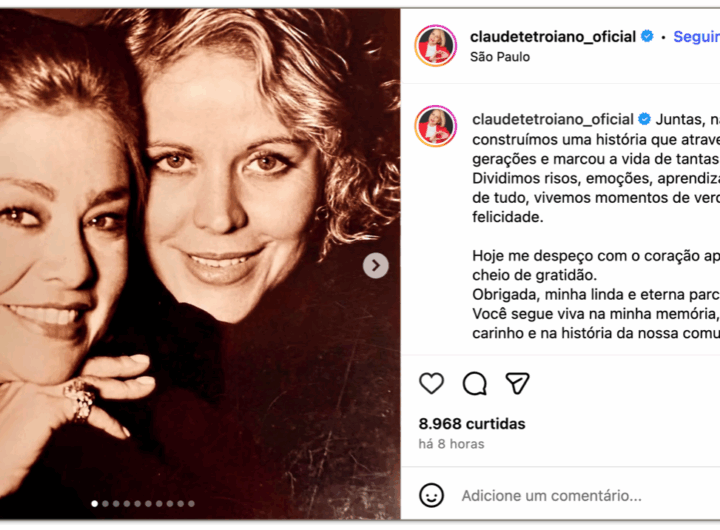
Task: Open the caption profile picture avatar
Action: point(435,126)
